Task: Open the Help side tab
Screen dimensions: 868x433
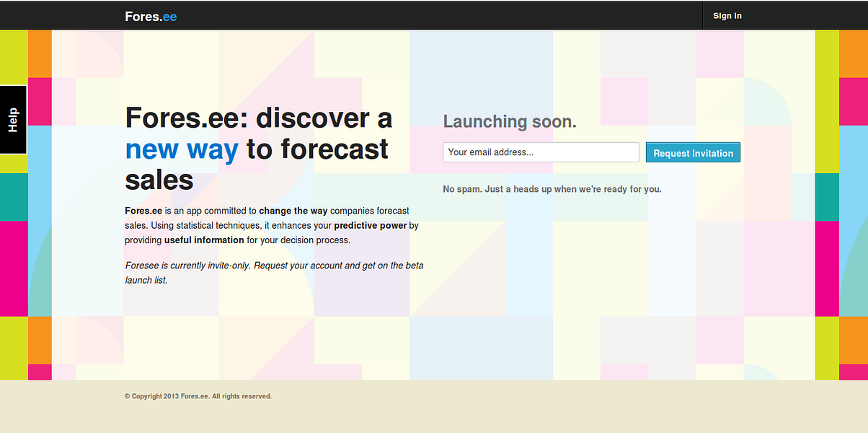Action: coord(13,120)
